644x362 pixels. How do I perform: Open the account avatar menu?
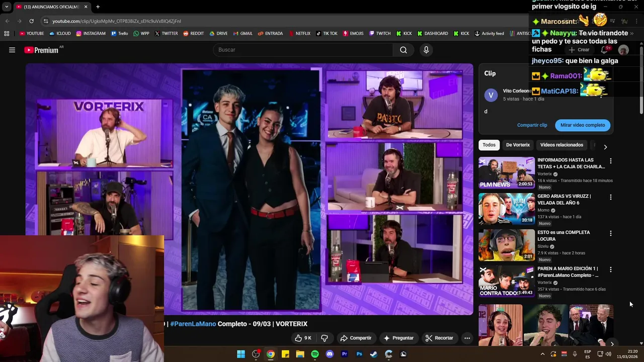pyautogui.click(x=623, y=50)
